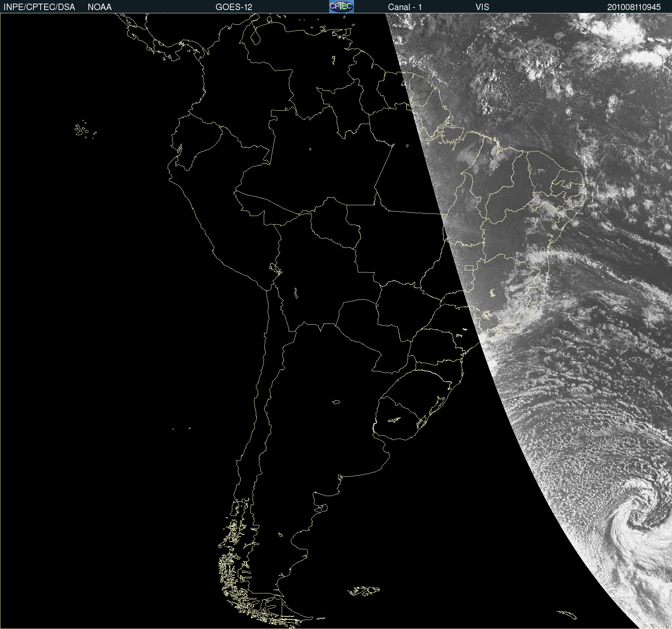Click the GOES-12 satellite label
The height and width of the screenshot is (629, 672).
coord(234,7)
